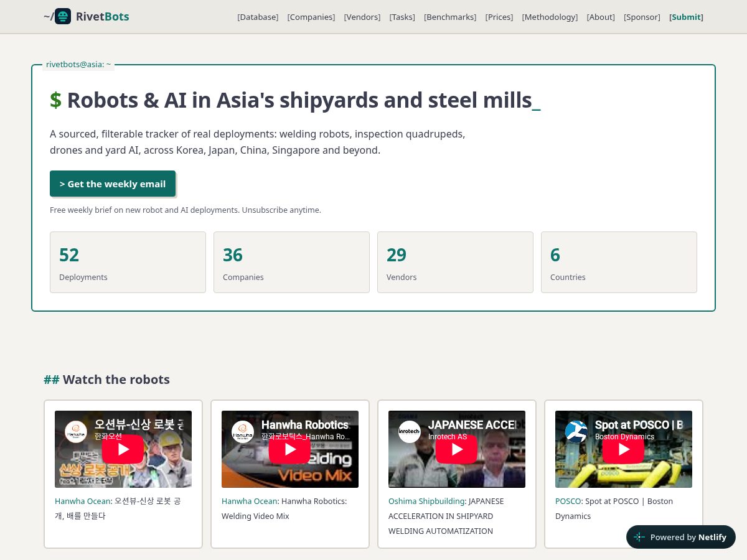Image resolution: width=747 pixels, height=560 pixels.
Task: Play the Hanwha Ocean 오션뷰 video
Action: [x=123, y=449]
